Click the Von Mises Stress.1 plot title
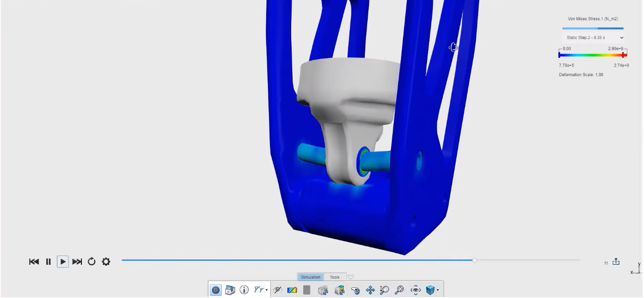Viewport: 644px width, 298px height. pos(593,19)
